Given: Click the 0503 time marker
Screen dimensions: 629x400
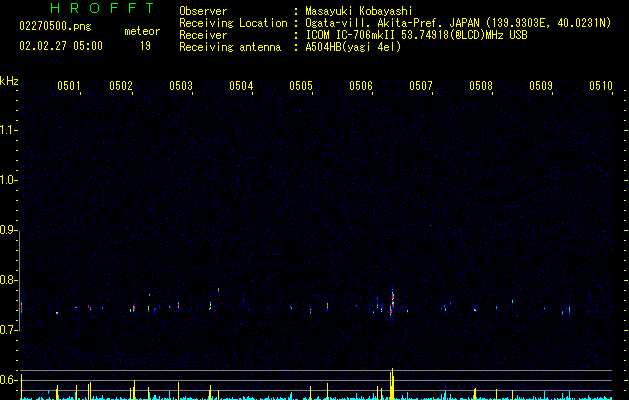Looking at the screenshot, I should [x=181, y=86].
